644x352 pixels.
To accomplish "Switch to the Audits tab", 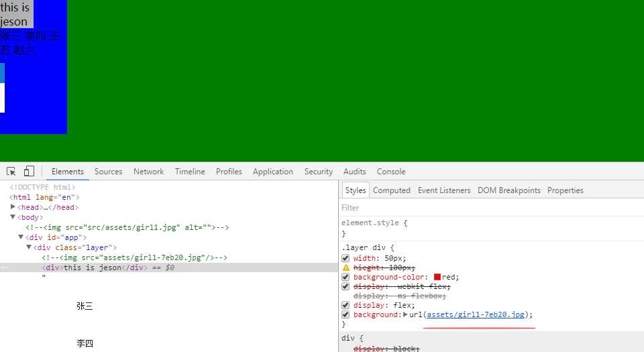I will [x=354, y=172].
